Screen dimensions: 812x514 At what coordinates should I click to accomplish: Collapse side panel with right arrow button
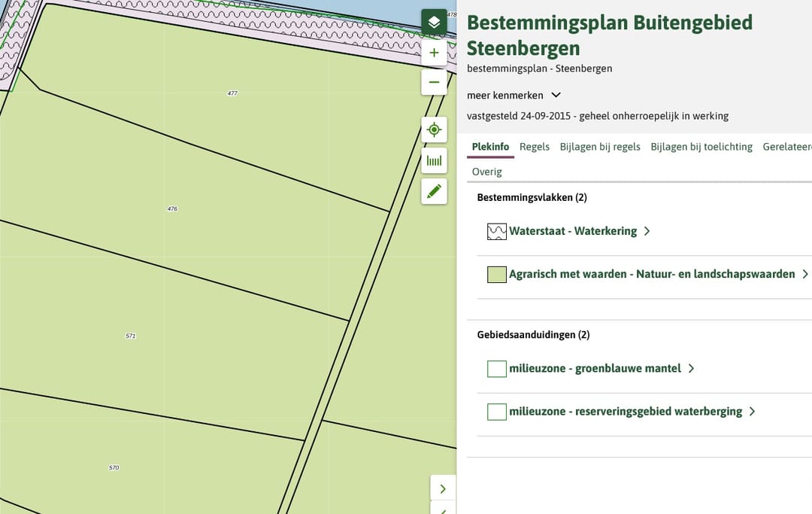[442, 488]
